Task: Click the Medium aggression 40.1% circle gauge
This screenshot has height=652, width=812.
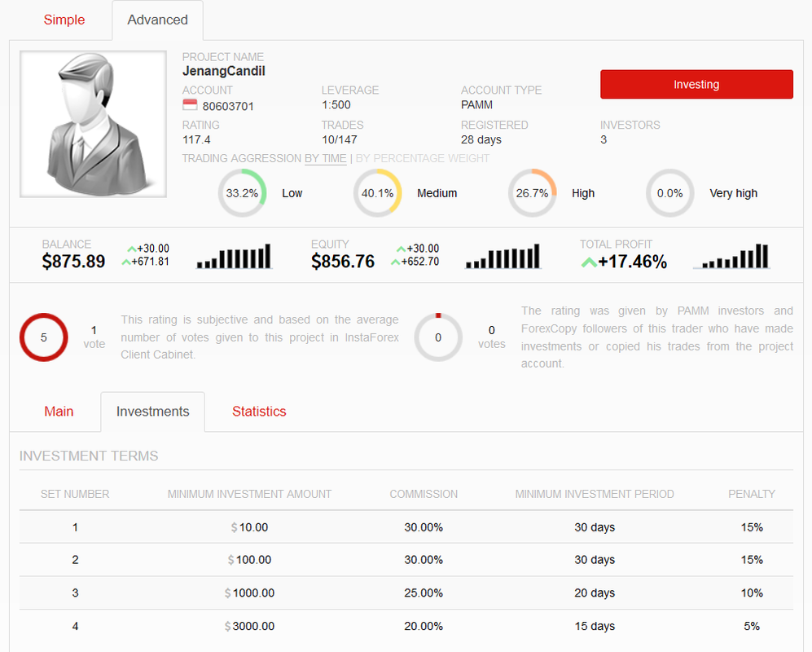Action: pos(378,193)
